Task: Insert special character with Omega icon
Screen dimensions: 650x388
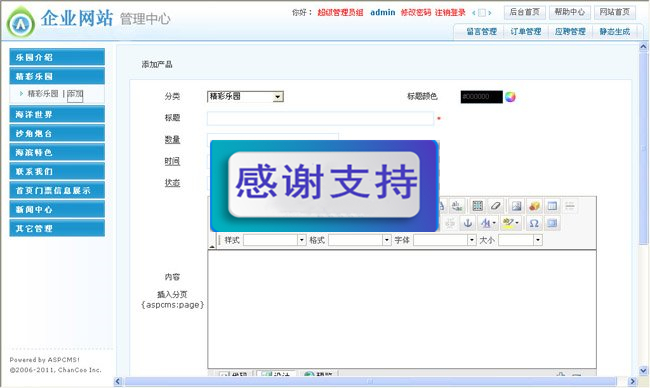Action: tap(534, 223)
